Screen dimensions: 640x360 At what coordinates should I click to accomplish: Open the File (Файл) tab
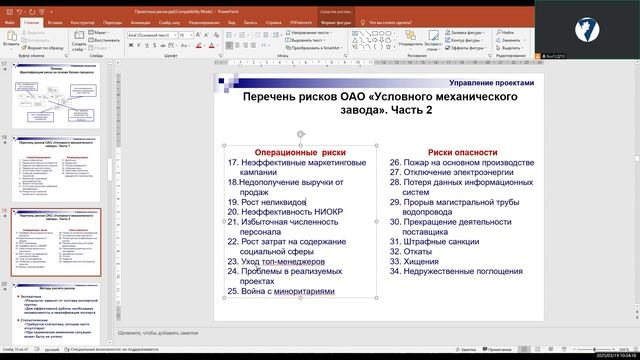tap(10, 23)
